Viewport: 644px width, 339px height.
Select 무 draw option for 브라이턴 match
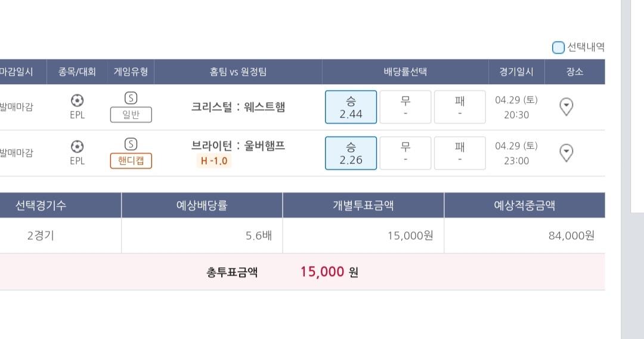tap(405, 153)
